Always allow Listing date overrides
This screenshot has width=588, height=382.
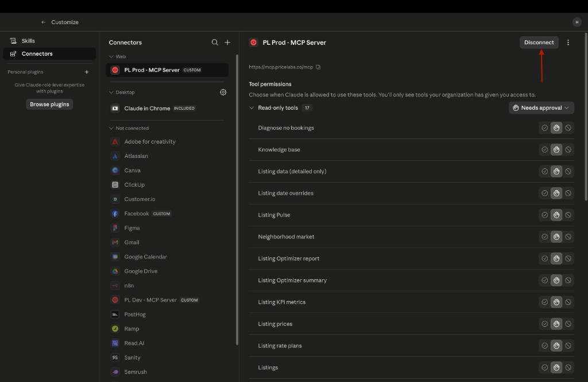pyautogui.click(x=544, y=193)
